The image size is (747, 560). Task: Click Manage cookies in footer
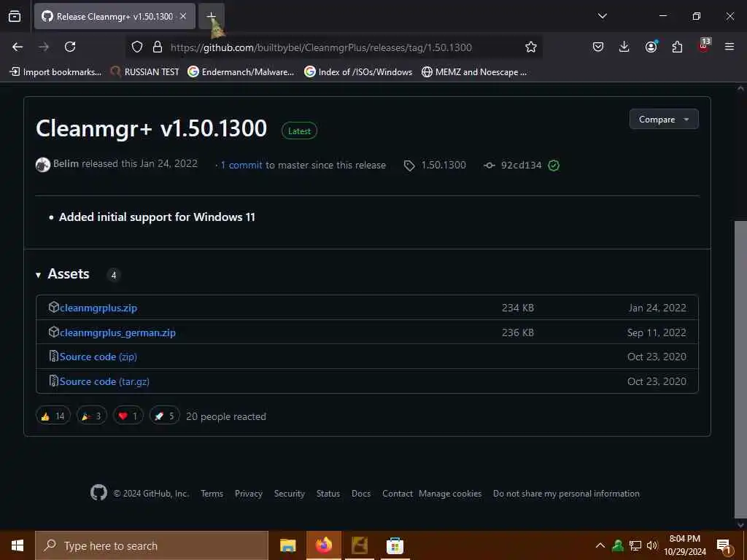tap(450, 494)
